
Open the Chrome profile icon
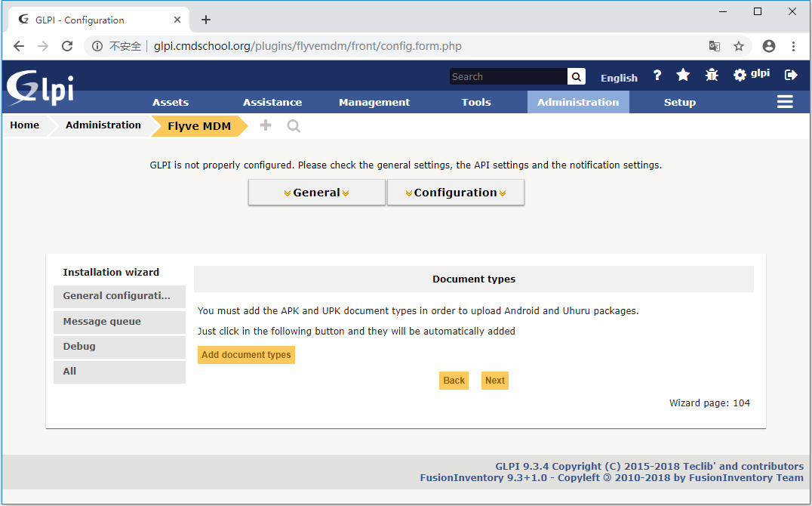click(768, 46)
